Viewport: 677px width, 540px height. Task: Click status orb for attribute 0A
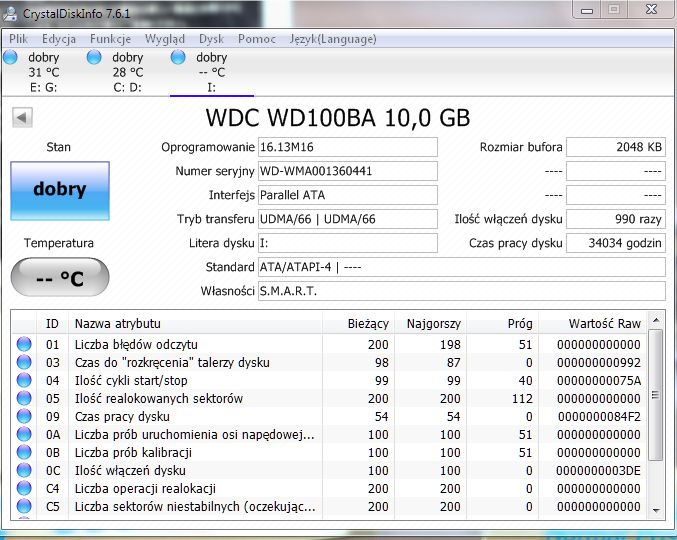[x=24, y=434]
